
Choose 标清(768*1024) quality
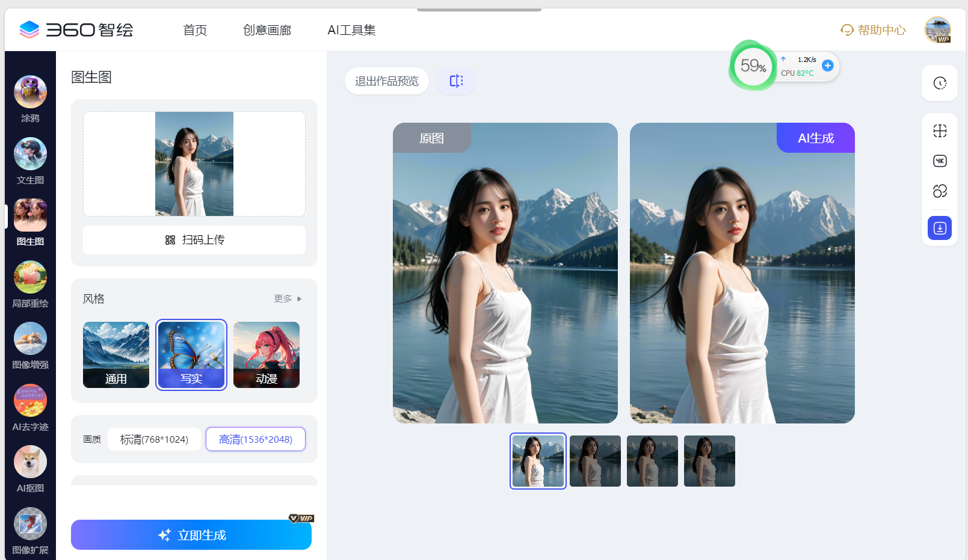(154, 439)
